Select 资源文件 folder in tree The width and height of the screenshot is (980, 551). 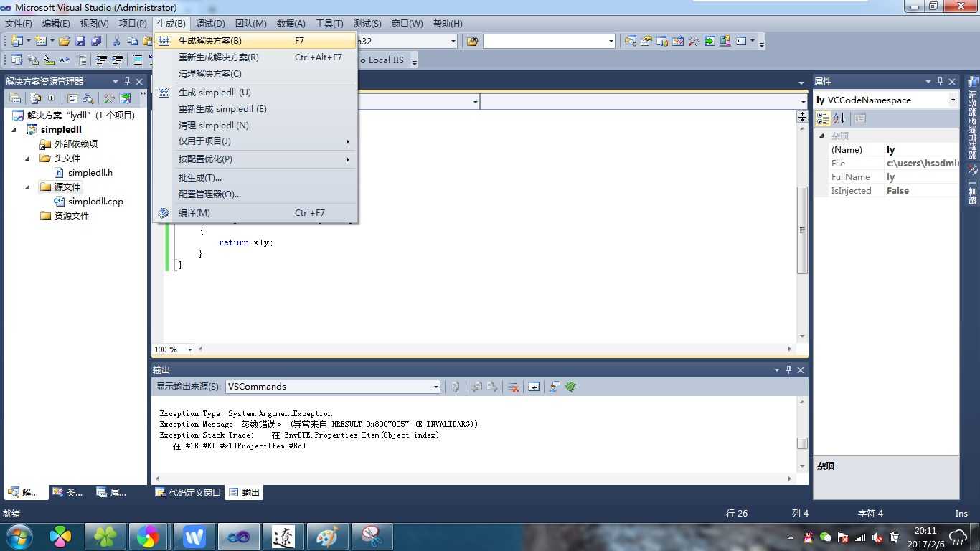pyautogui.click(x=72, y=216)
